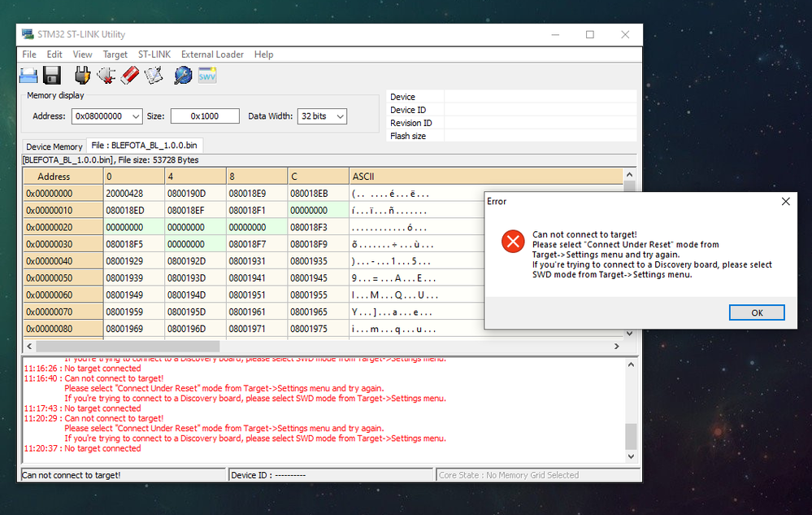Click the Address column header
Screen dimensions: 812x515
coord(63,177)
